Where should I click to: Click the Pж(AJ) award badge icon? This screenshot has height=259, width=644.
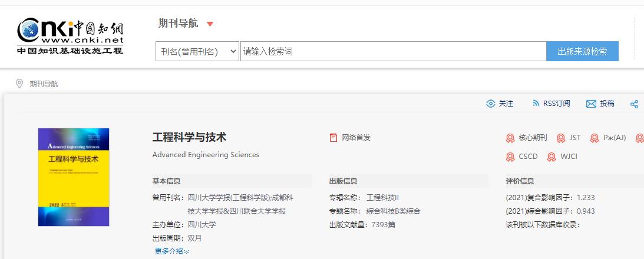(x=595, y=138)
